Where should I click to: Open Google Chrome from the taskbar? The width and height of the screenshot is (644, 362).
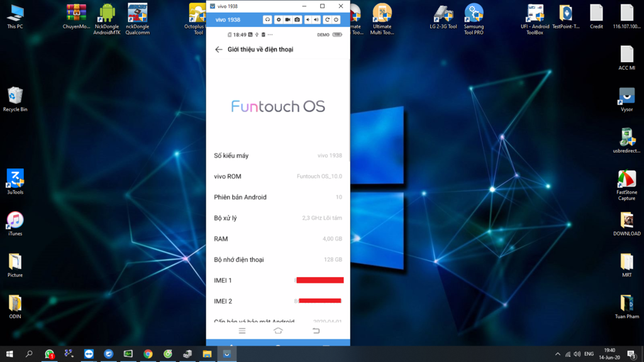pyautogui.click(x=148, y=354)
